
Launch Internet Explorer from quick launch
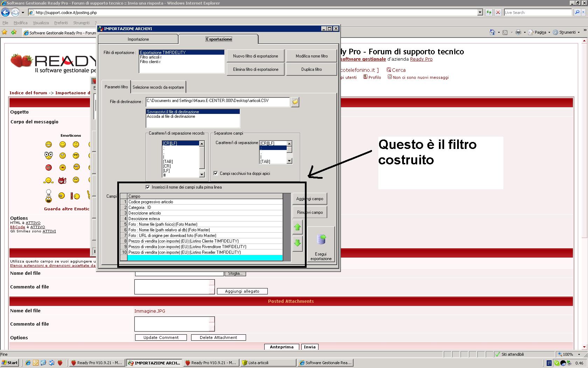tap(28, 363)
